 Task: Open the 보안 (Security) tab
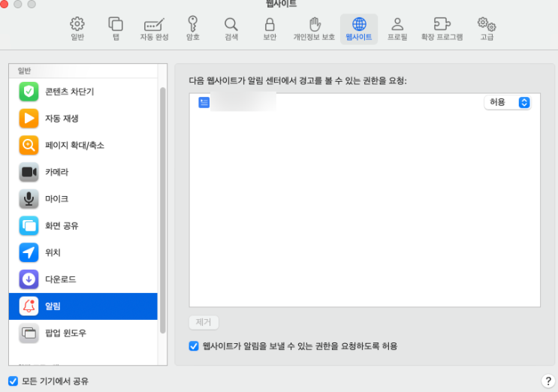270,29
